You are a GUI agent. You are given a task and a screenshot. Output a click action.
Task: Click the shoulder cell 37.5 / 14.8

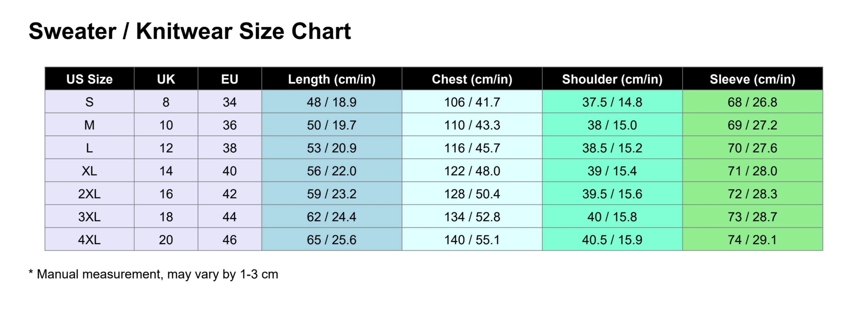click(x=612, y=102)
